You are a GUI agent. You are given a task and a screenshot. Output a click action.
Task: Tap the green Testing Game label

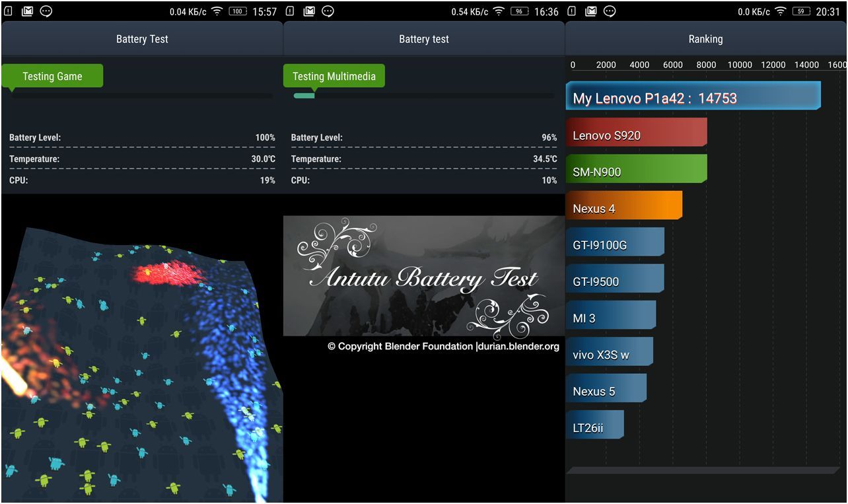pyautogui.click(x=52, y=76)
